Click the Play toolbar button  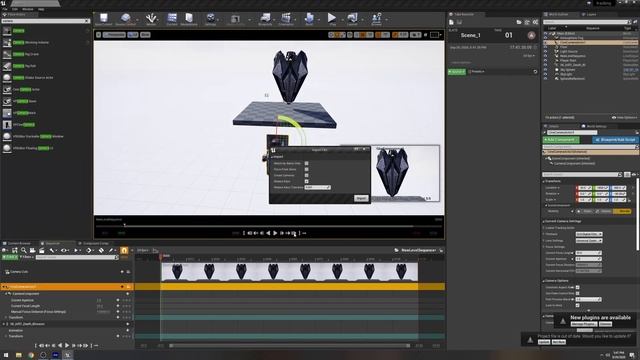[x=332, y=18]
